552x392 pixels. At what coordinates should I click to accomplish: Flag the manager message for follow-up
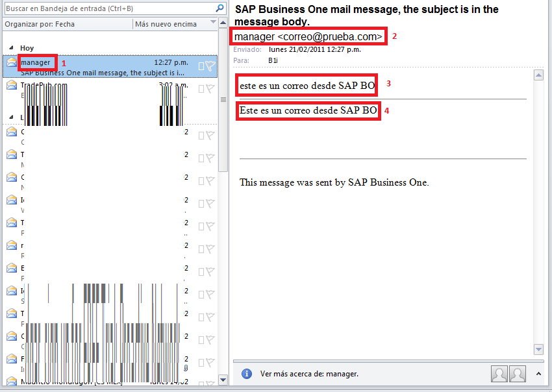click(x=210, y=66)
